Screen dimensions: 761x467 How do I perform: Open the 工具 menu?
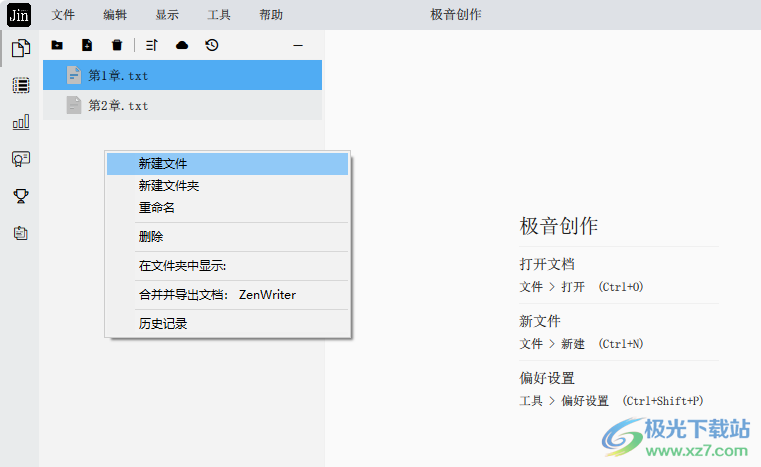[x=219, y=15]
